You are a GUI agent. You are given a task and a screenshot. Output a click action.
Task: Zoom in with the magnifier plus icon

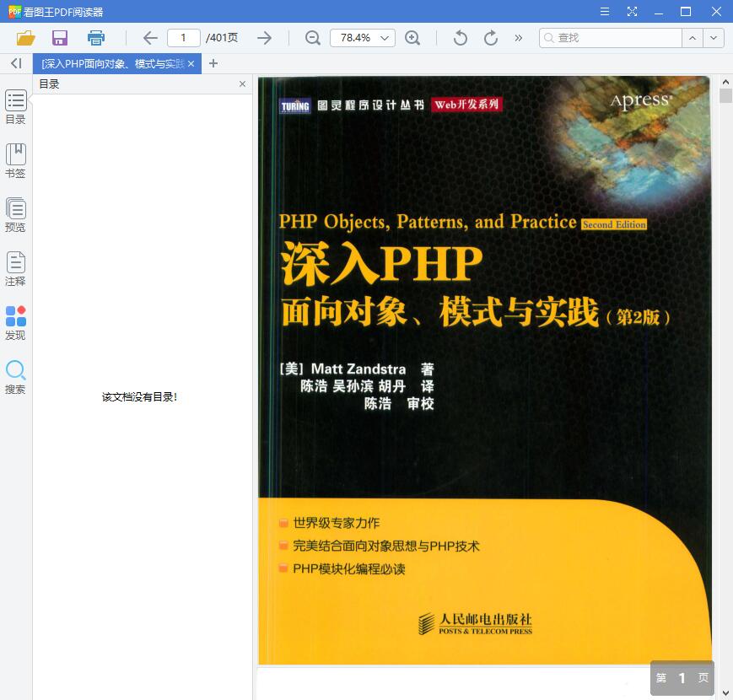click(413, 37)
